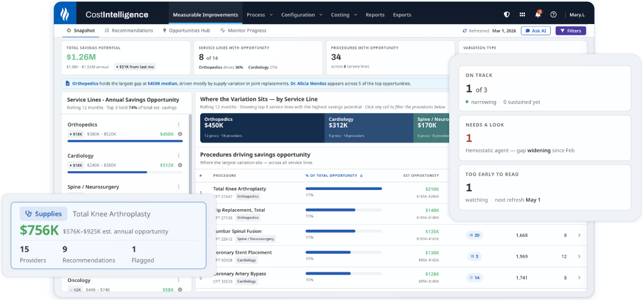Click the info icon beside Orthopedics $450K
Image resolution: width=644 pixels, height=300 pixels.
coord(180,134)
